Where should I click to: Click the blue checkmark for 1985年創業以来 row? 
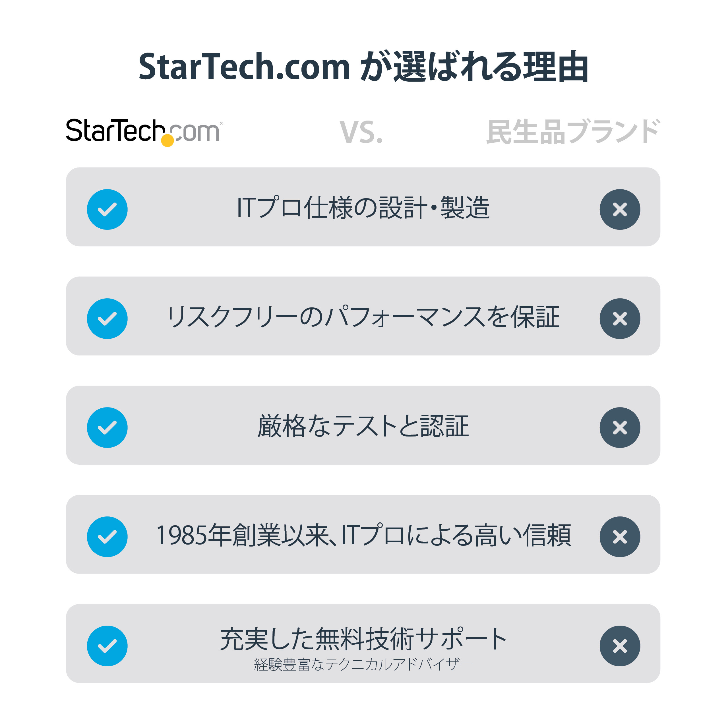[107, 537]
